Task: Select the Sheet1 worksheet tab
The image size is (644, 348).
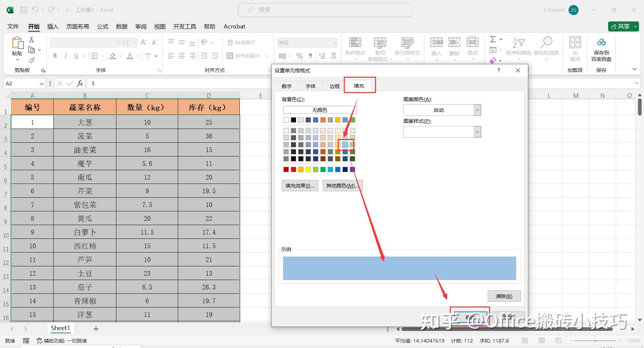Action: (x=60, y=328)
